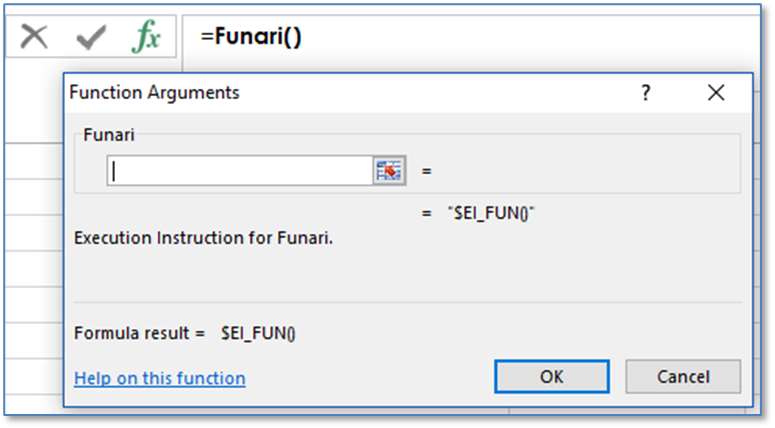
Task: Click the =Funari() text in formula bar
Action: pyautogui.click(x=251, y=37)
